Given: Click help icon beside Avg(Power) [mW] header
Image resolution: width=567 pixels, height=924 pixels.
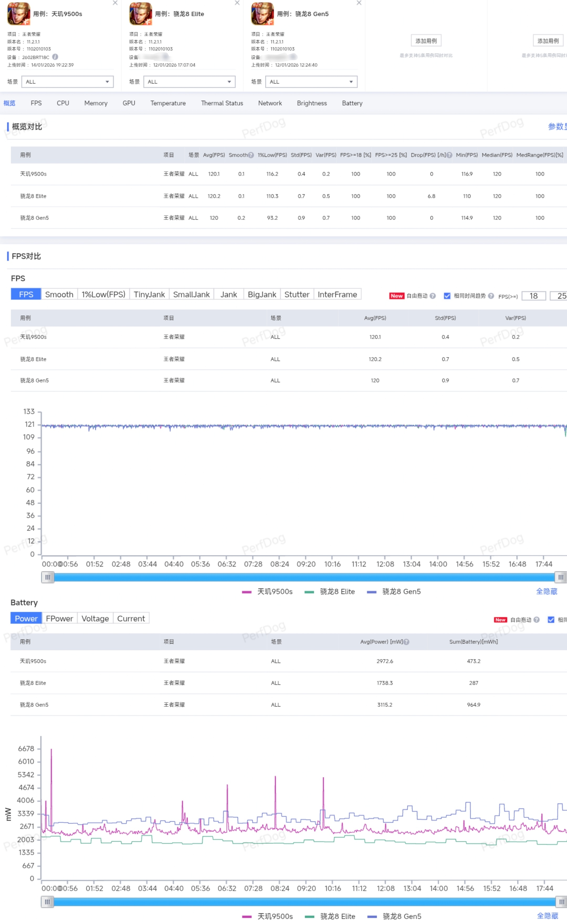Looking at the screenshot, I should click(x=406, y=642).
